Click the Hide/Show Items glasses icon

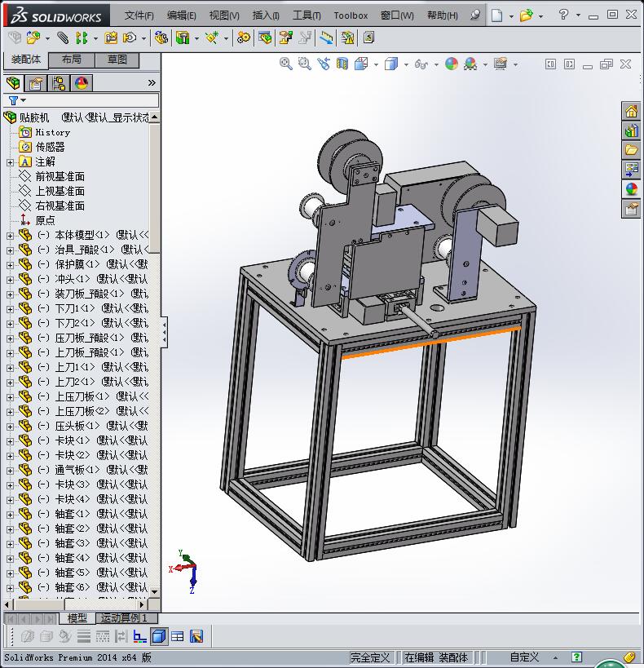click(421, 64)
